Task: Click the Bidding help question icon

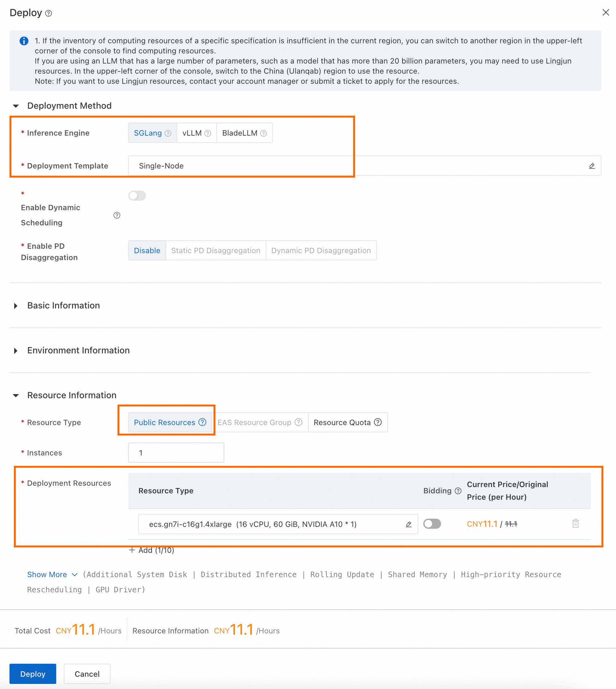Action: point(458,491)
